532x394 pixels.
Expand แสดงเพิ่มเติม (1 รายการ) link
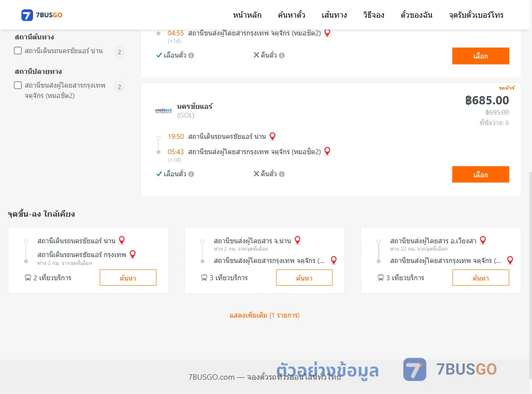coord(265,315)
